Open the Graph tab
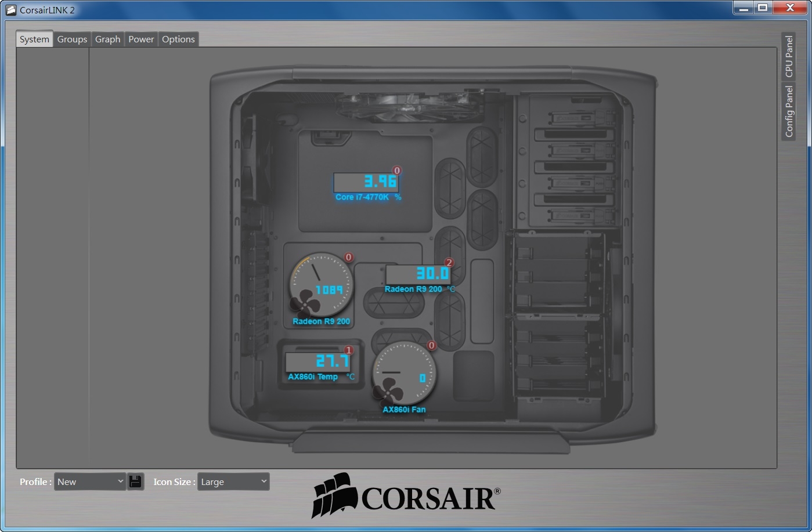The width and height of the screenshot is (812, 532). (x=107, y=39)
